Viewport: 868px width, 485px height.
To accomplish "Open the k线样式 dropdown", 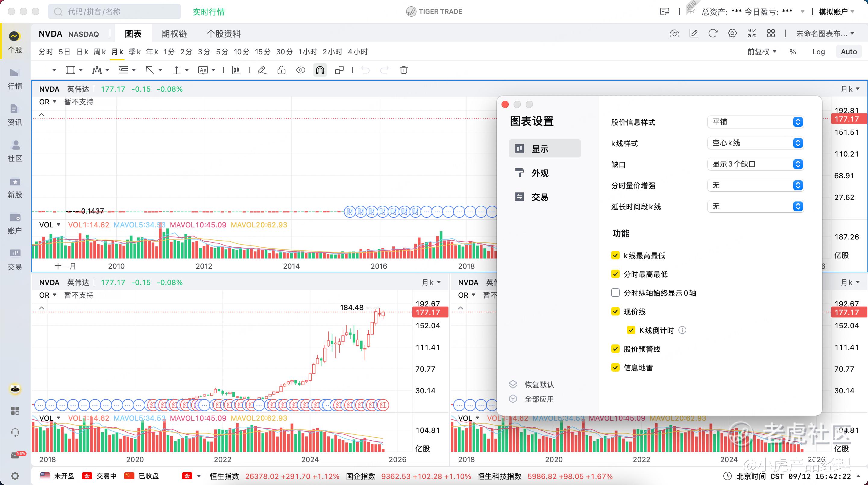I will coord(755,143).
